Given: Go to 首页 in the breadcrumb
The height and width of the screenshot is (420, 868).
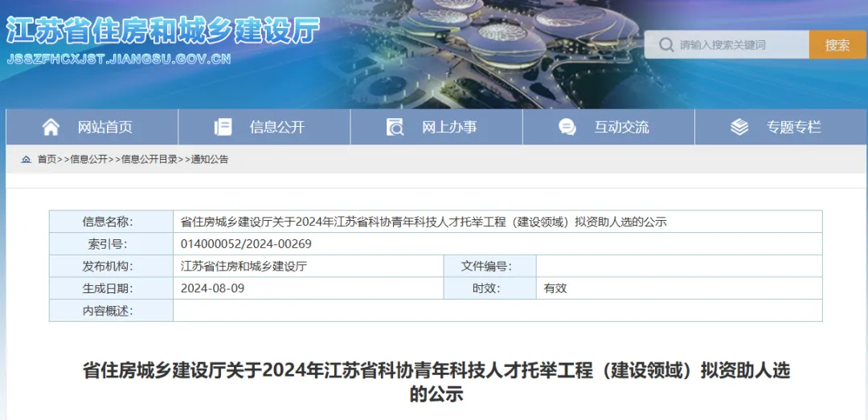Looking at the screenshot, I should pyautogui.click(x=47, y=159).
